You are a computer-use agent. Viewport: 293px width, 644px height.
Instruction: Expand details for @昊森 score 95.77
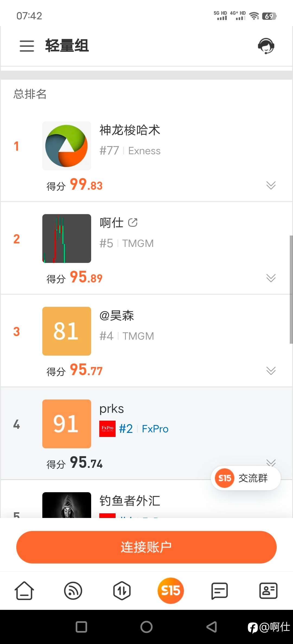pos(271,371)
